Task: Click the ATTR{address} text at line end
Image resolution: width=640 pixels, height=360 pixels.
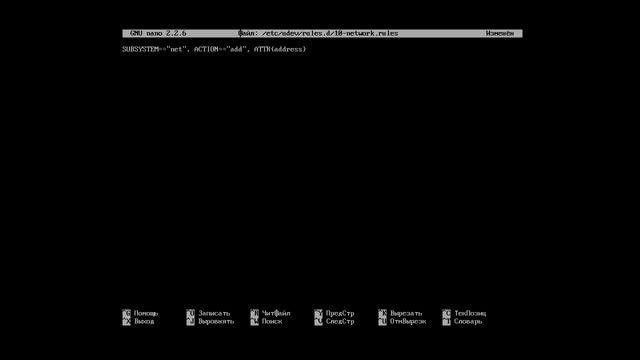Action: pos(280,49)
